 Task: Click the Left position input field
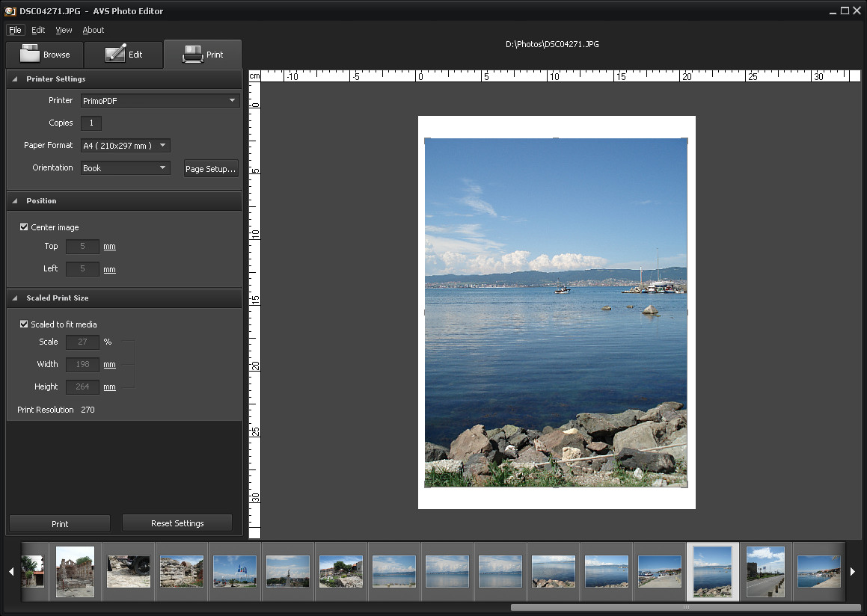pyautogui.click(x=82, y=269)
